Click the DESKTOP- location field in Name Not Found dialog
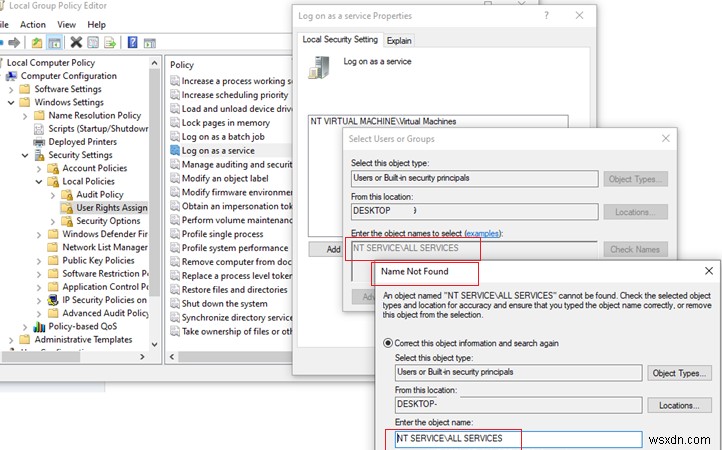The image size is (722, 450). 518,404
